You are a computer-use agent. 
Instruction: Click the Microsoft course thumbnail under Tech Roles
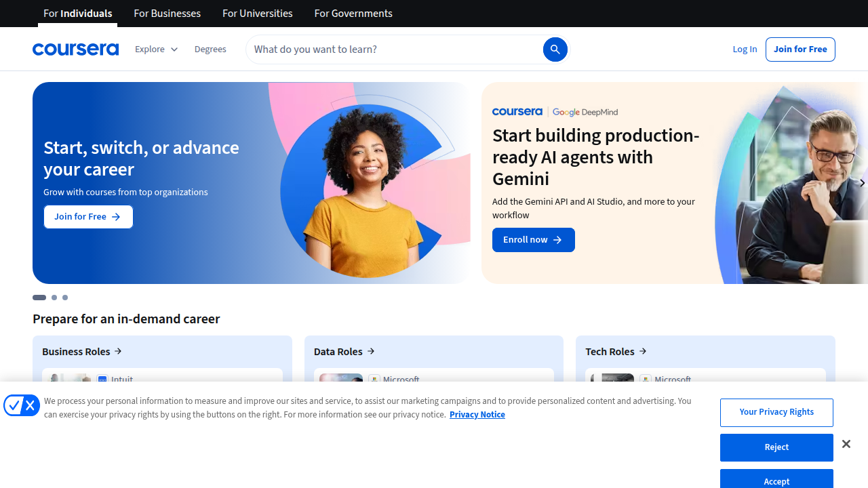click(x=612, y=378)
